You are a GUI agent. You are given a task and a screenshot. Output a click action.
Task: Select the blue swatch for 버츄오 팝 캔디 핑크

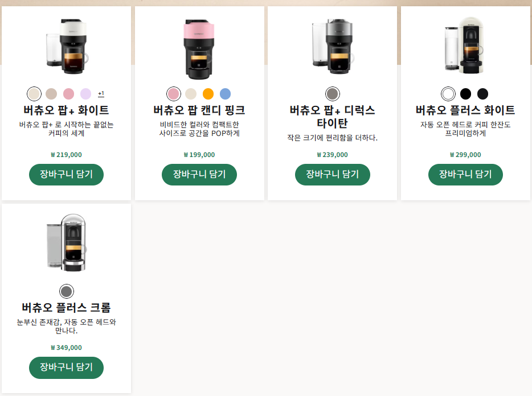(x=226, y=94)
